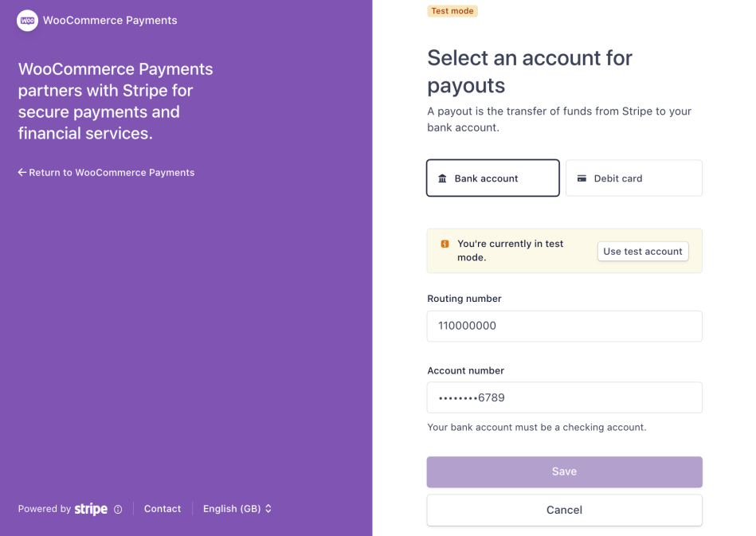Click the Stripe logo in footer
Screen dimensions: 756x536
91,509
